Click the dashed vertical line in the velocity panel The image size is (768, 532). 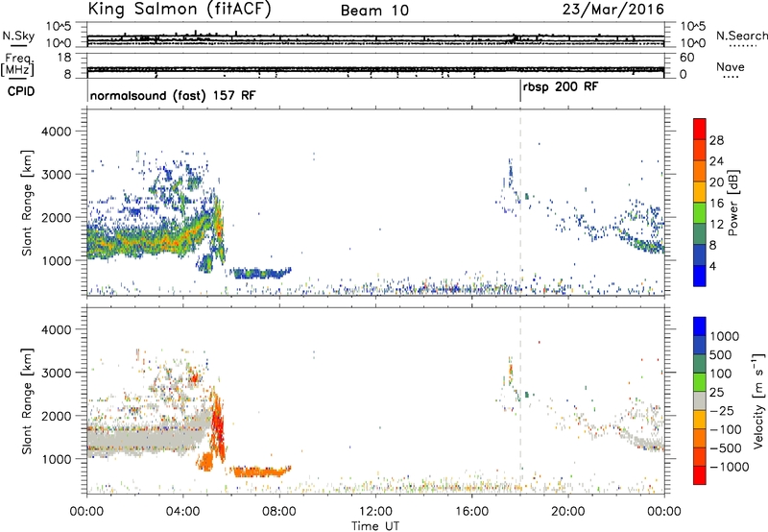click(520, 401)
